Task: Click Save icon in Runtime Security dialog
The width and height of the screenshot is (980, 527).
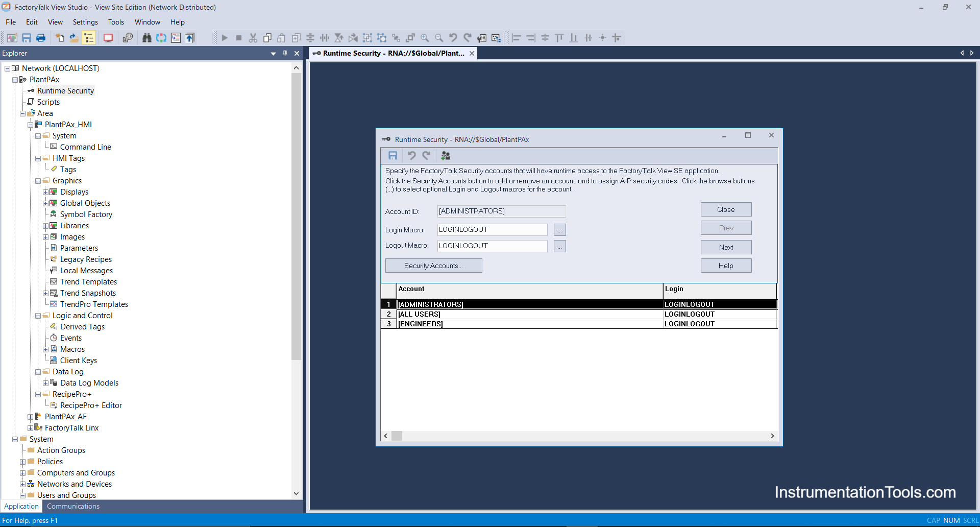Action: [393, 156]
